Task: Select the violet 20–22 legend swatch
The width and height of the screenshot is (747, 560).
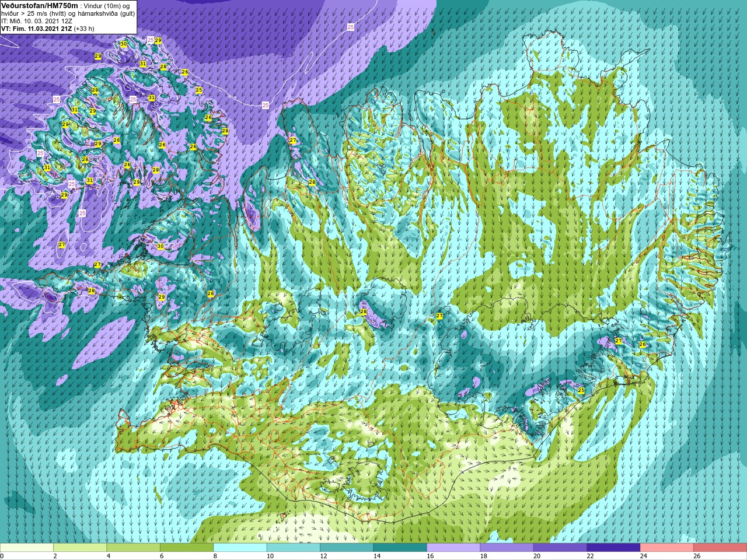Action: point(560,548)
